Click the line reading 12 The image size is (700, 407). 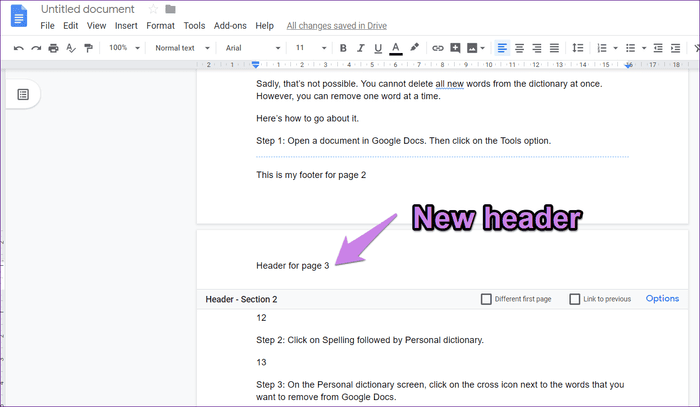(x=261, y=318)
